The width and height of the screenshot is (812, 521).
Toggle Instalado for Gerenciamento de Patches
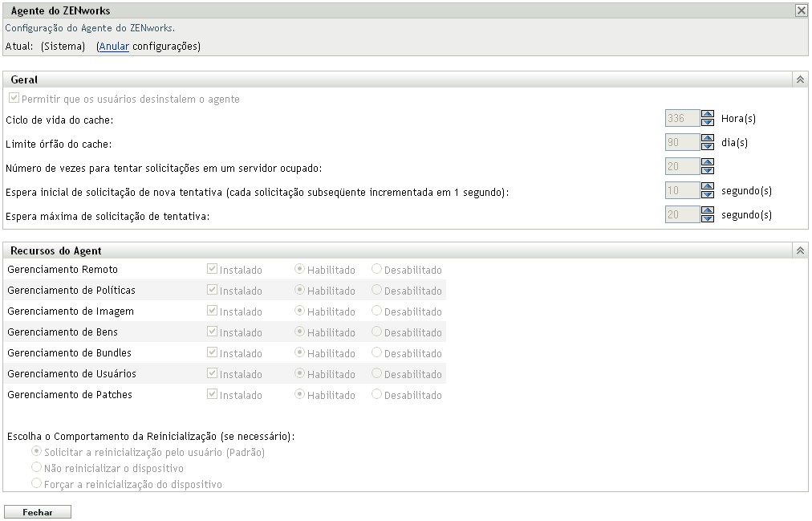(212, 393)
